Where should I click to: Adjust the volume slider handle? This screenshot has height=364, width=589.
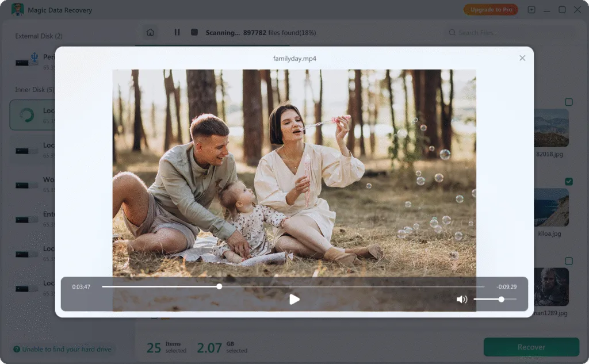click(x=501, y=300)
